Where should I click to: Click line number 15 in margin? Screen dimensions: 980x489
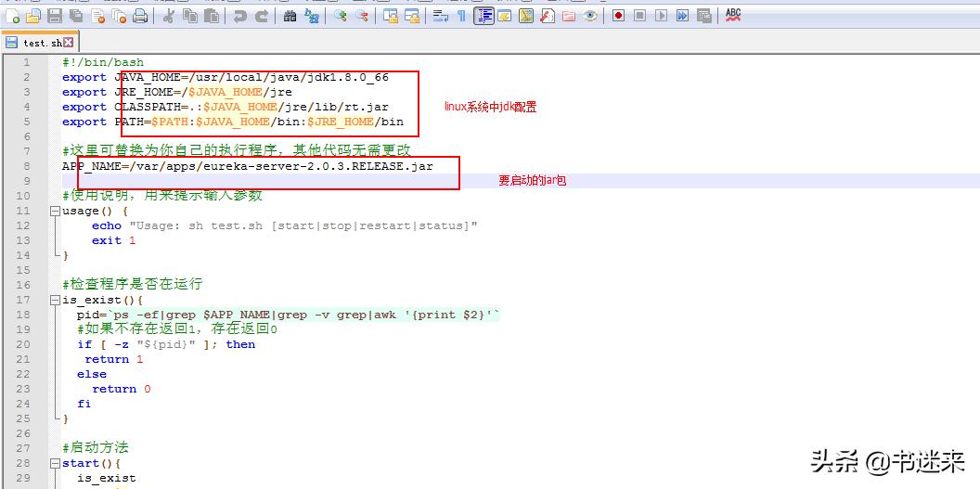(23, 270)
